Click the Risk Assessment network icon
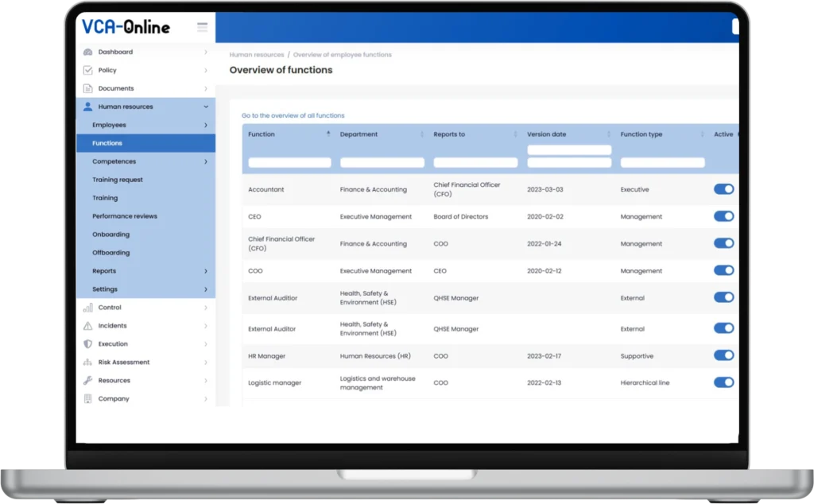 tap(88, 362)
